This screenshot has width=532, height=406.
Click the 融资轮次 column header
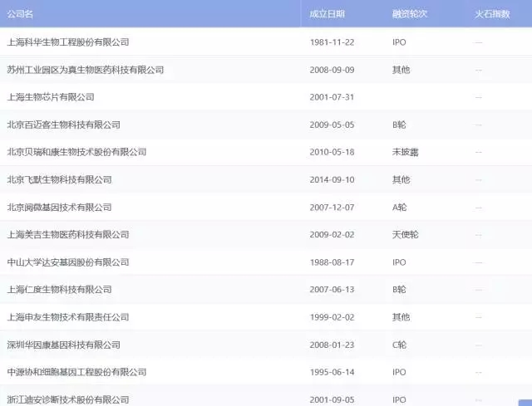point(410,14)
